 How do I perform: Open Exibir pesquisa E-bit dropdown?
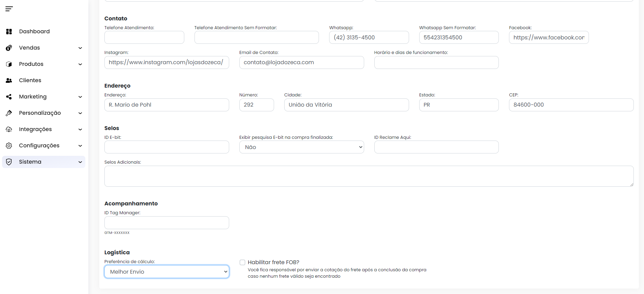(x=302, y=147)
